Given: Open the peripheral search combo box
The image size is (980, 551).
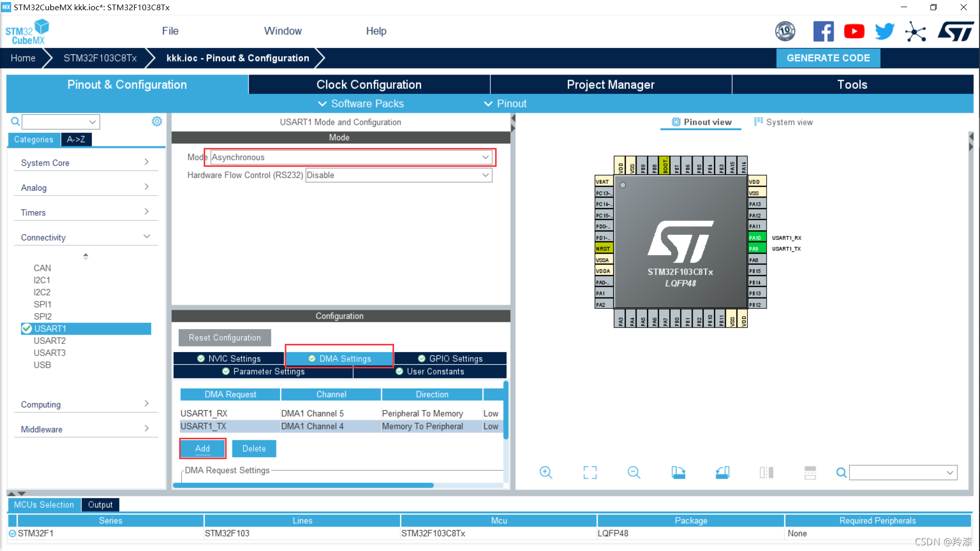Looking at the screenshot, I should point(61,121).
